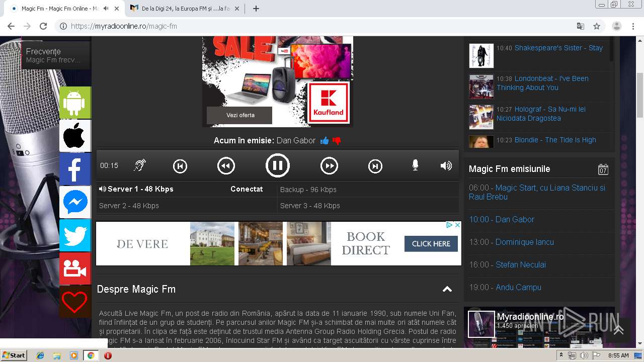
Task: Like the current show with thumbs up
Action: tap(325, 141)
